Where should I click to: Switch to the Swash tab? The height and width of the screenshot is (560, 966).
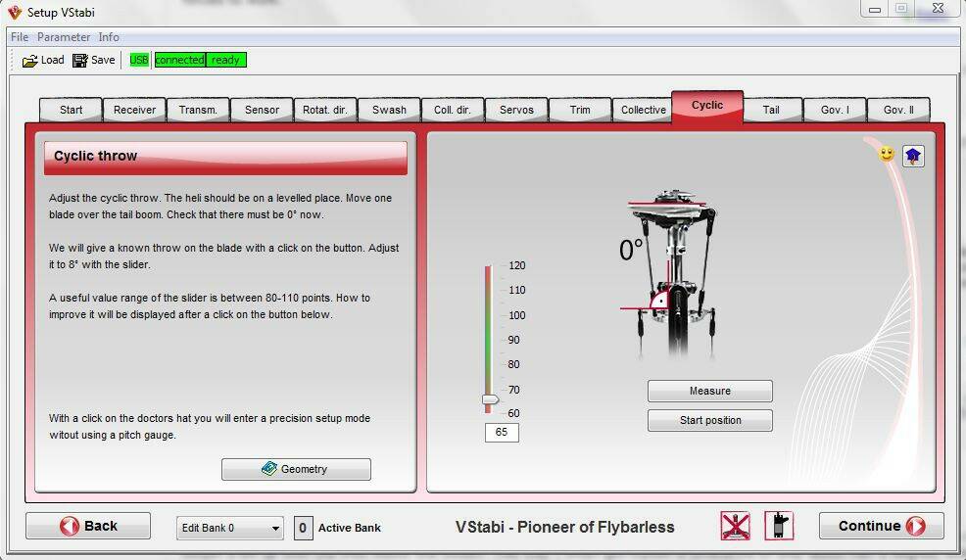tap(389, 111)
